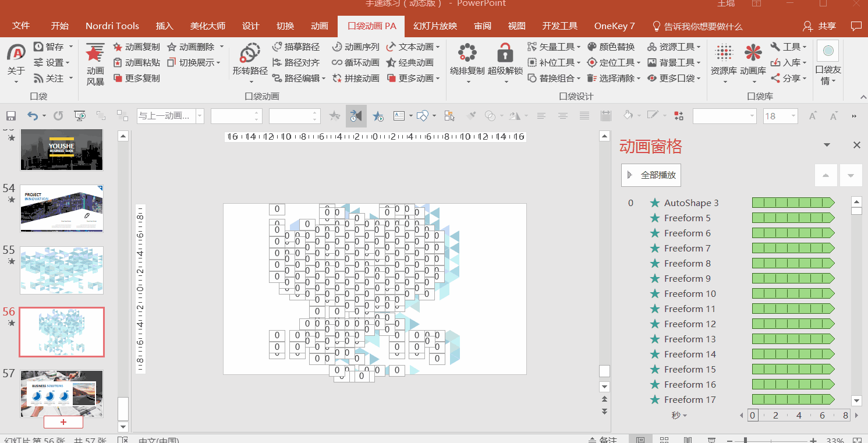The width and height of the screenshot is (868, 443).
Task: Open the 矢量工具 (Vector Tools) dropdown
Action: tap(554, 47)
